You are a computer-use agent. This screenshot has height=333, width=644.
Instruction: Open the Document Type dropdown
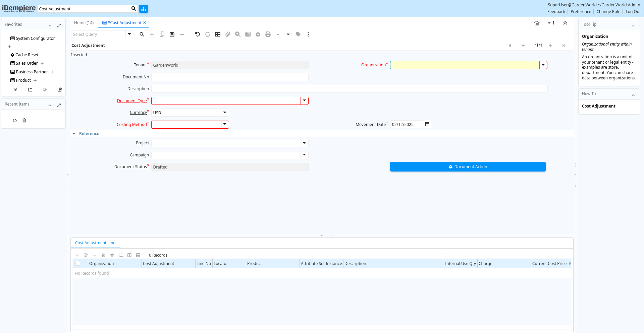pyautogui.click(x=304, y=101)
